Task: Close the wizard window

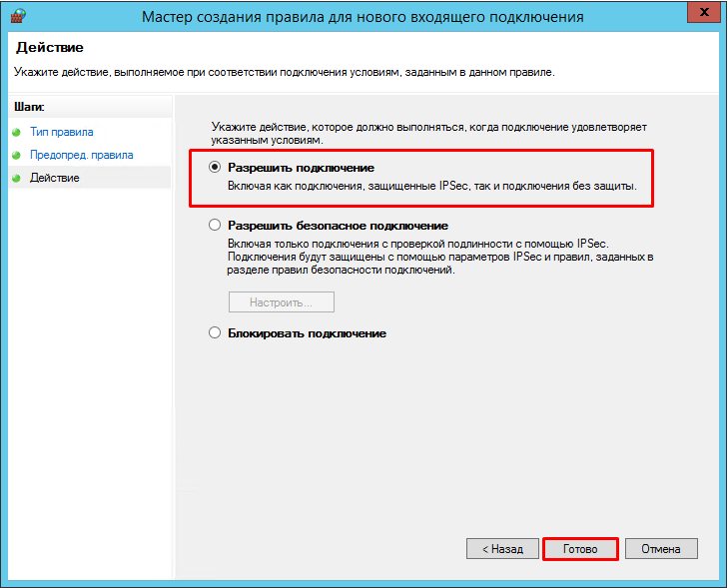Action: pos(704,12)
